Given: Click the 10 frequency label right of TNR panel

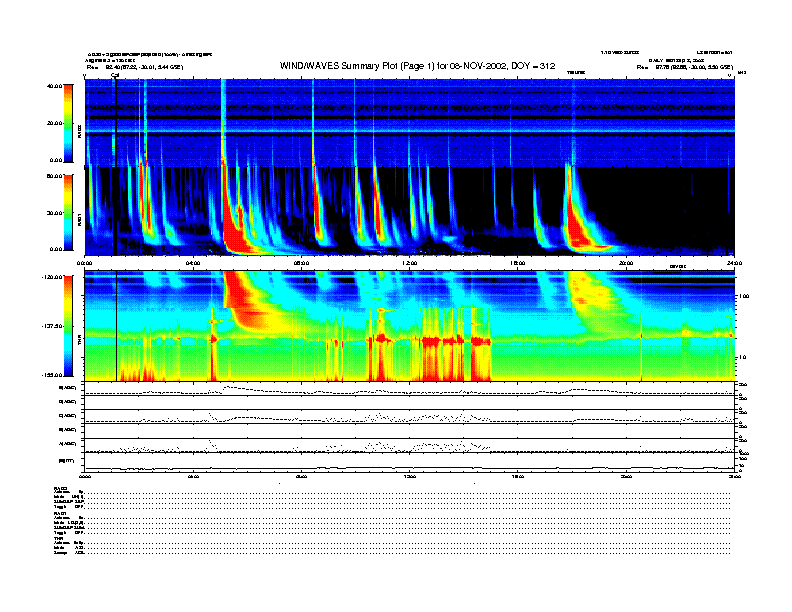Looking at the screenshot, I should pos(743,357).
